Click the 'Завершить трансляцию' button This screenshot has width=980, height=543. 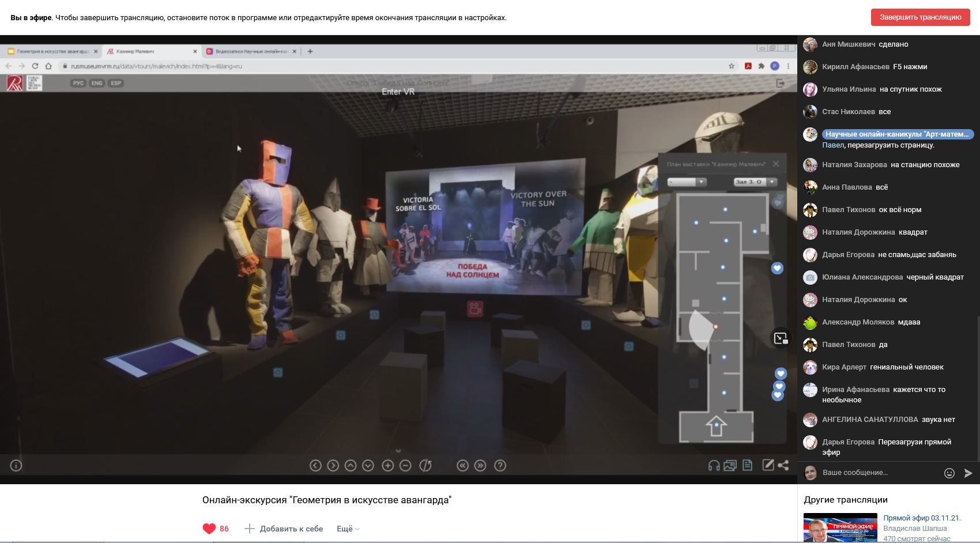click(x=920, y=17)
